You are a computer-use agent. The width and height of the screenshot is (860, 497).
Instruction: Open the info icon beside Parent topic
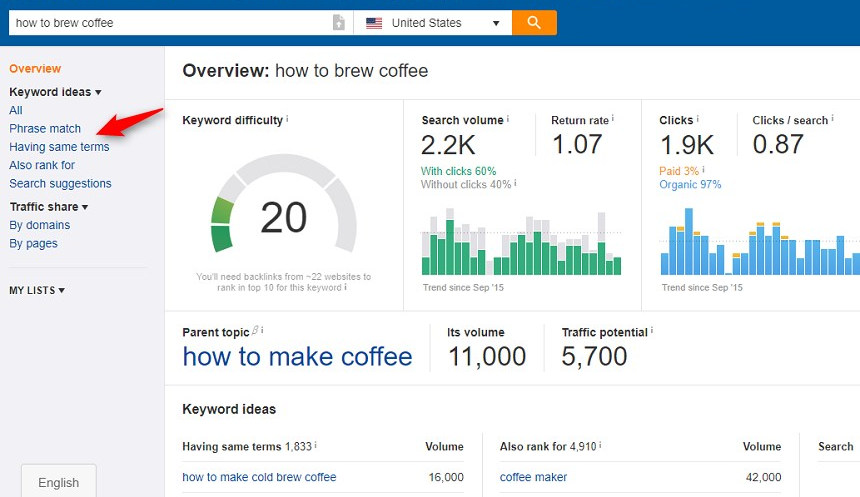pyautogui.click(x=262, y=330)
